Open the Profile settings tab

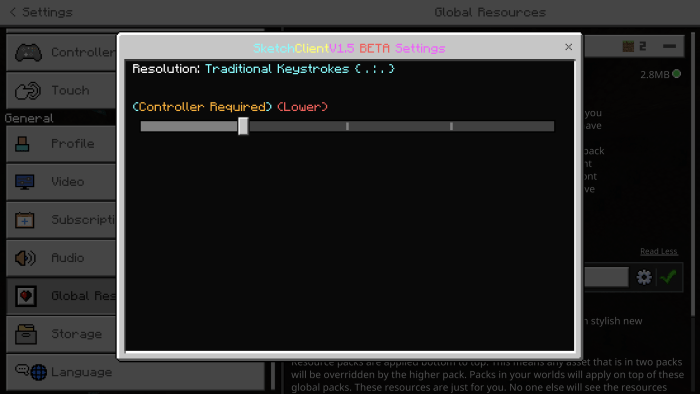coord(61,144)
